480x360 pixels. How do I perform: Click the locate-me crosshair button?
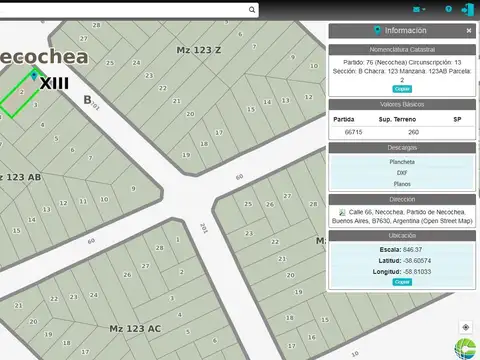coord(466,327)
